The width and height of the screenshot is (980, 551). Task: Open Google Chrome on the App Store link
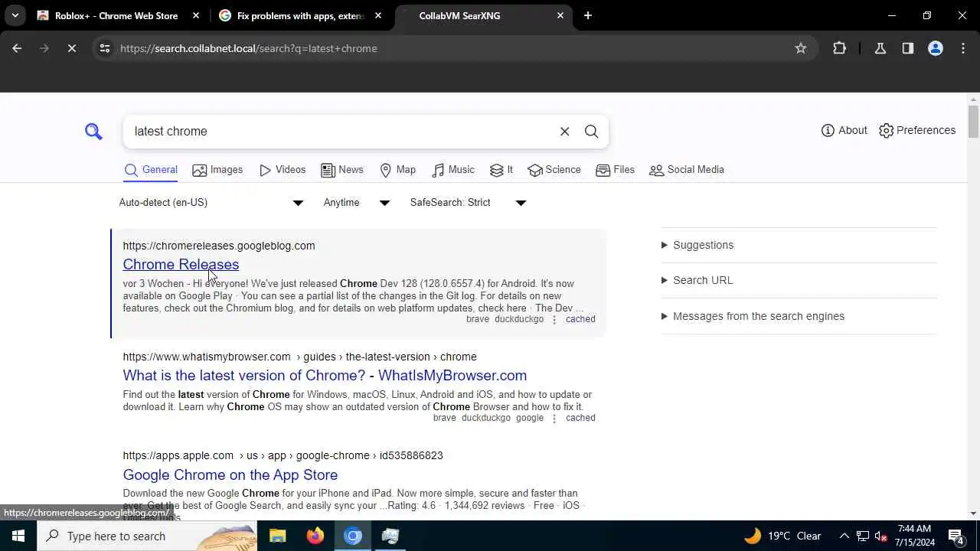pos(230,474)
